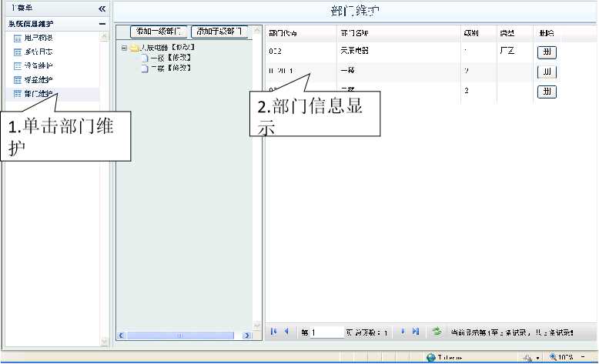Click the 厂区 type cell
The height and width of the screenshot is (364, 599).
pos(507,51)
